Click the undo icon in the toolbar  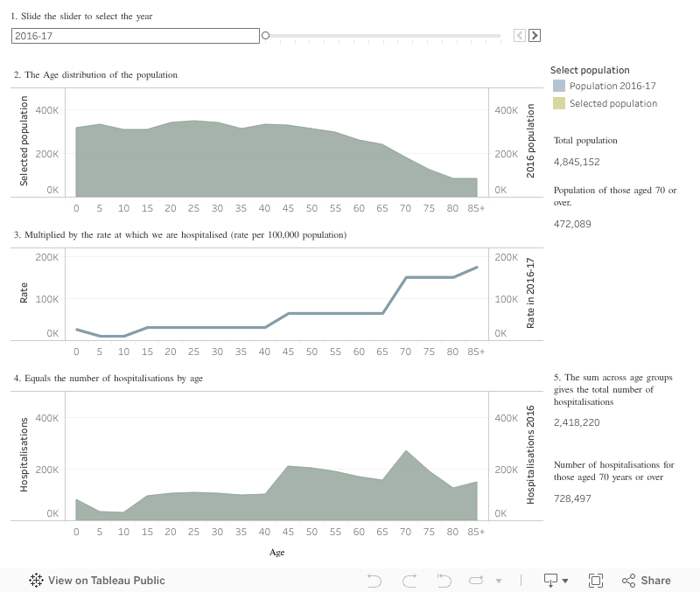(x=374, y=580)
